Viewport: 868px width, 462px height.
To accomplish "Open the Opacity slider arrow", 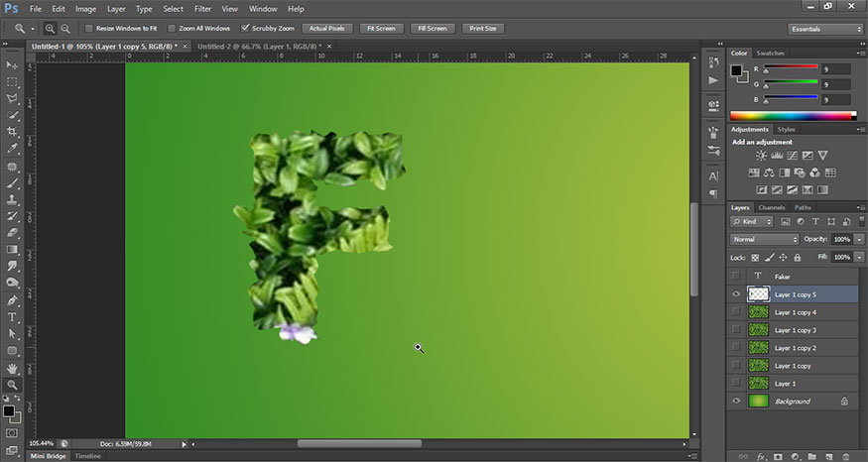I will click(x=859, y=239).
